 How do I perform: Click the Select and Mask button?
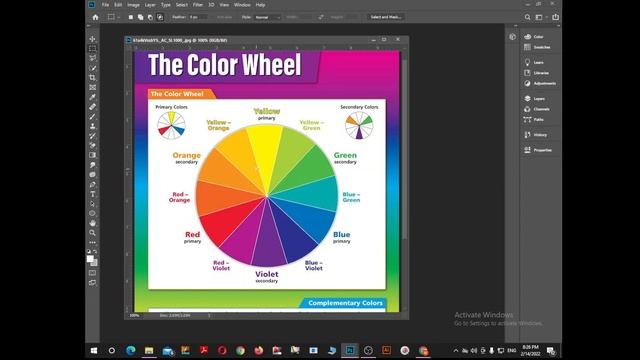pos(386,17)
